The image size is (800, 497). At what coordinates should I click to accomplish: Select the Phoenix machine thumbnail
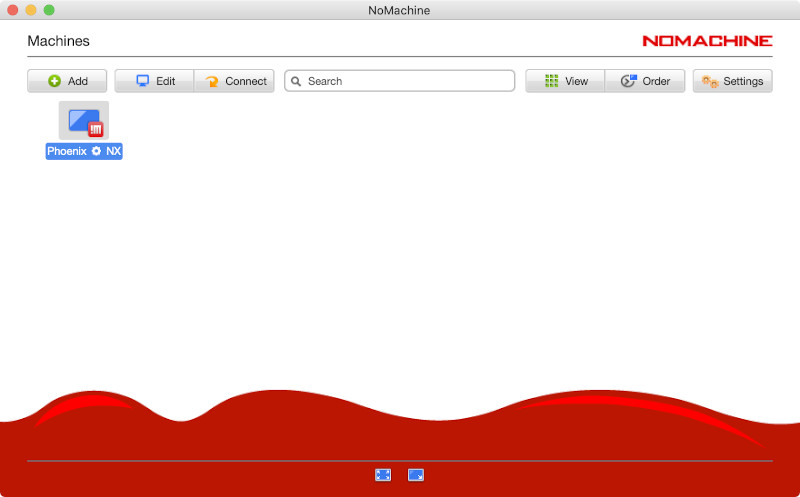82,120
